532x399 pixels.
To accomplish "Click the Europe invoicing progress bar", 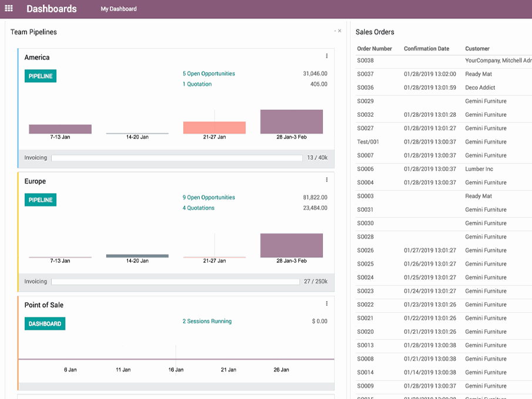I will (176, 282).
